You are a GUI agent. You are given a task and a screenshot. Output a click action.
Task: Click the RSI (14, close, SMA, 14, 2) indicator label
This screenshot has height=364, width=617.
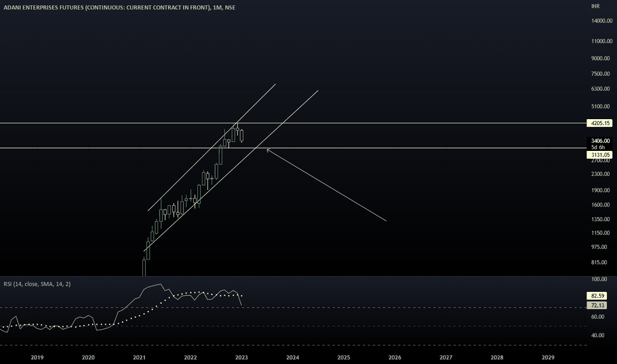37,284
